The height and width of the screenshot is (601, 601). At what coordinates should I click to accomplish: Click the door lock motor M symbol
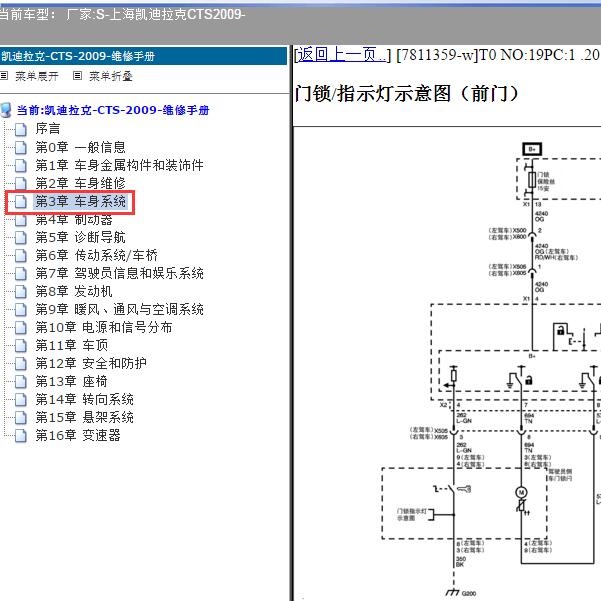tap(521, 492)
